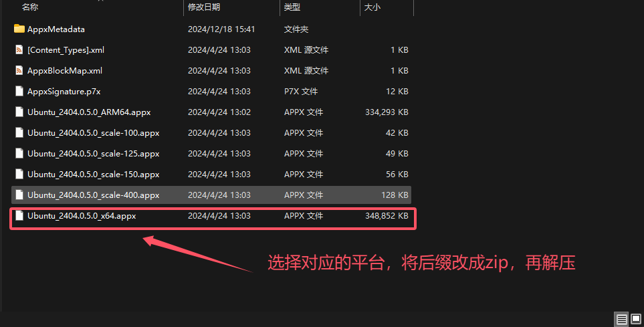
Task: Select [Content_Types].xml file name
Action: click(66, 50)
